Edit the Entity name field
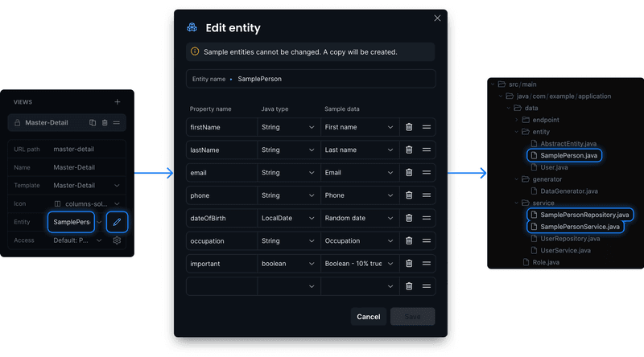 [x=311, y=79]
